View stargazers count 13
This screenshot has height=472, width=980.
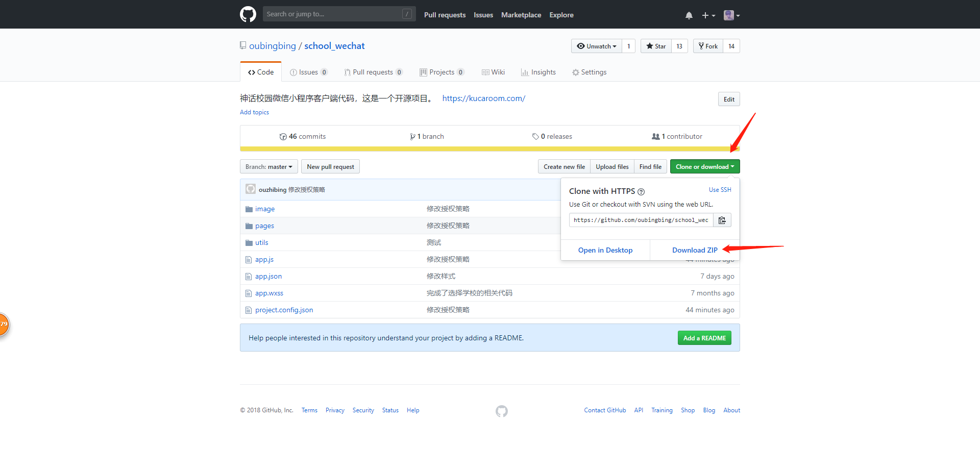point(679,46)
